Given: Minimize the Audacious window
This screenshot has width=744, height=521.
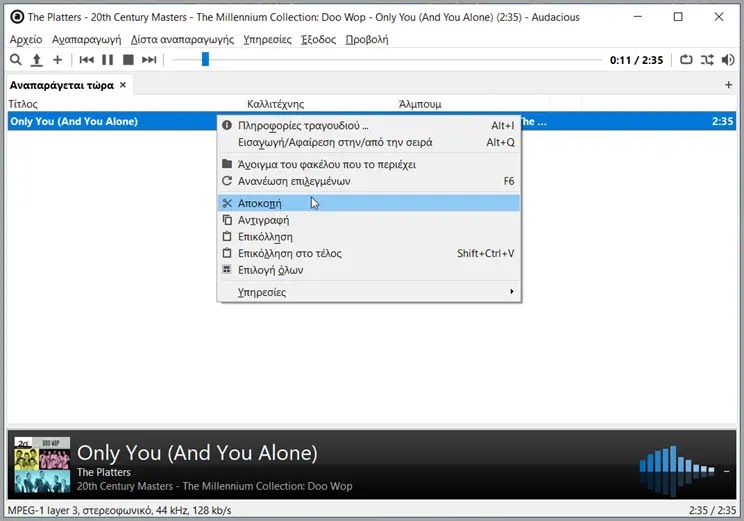Looking at the screenshot, I should (x=638, y=17).
